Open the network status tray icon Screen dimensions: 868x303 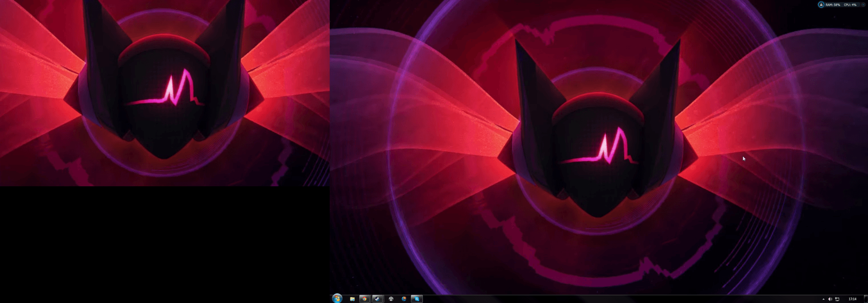click(837, 299)
